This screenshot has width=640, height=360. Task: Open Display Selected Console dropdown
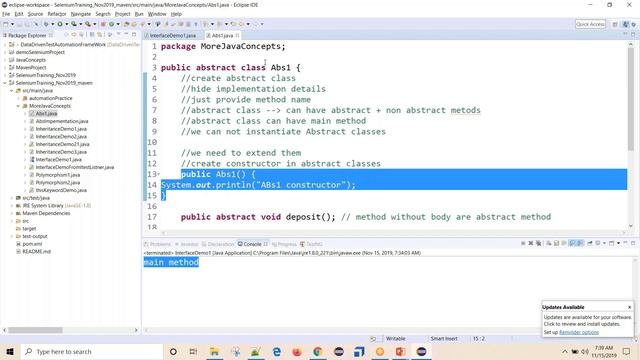(604, 243)
